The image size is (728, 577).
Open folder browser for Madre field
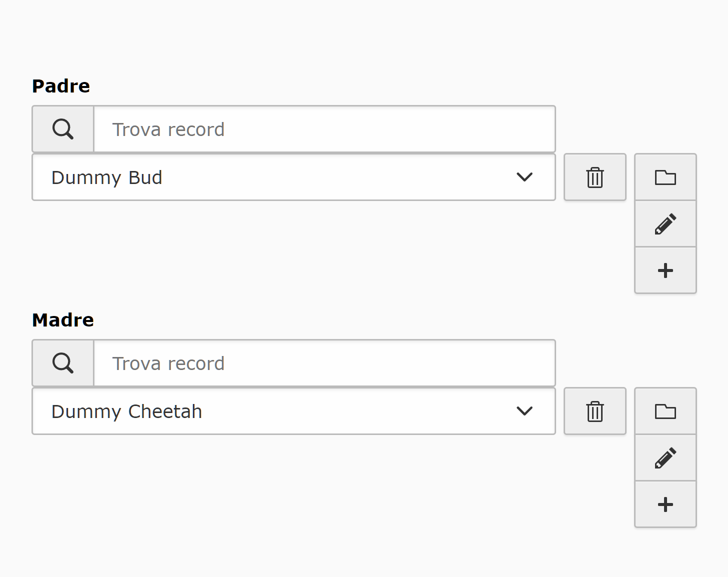click(x=666, y=411)
